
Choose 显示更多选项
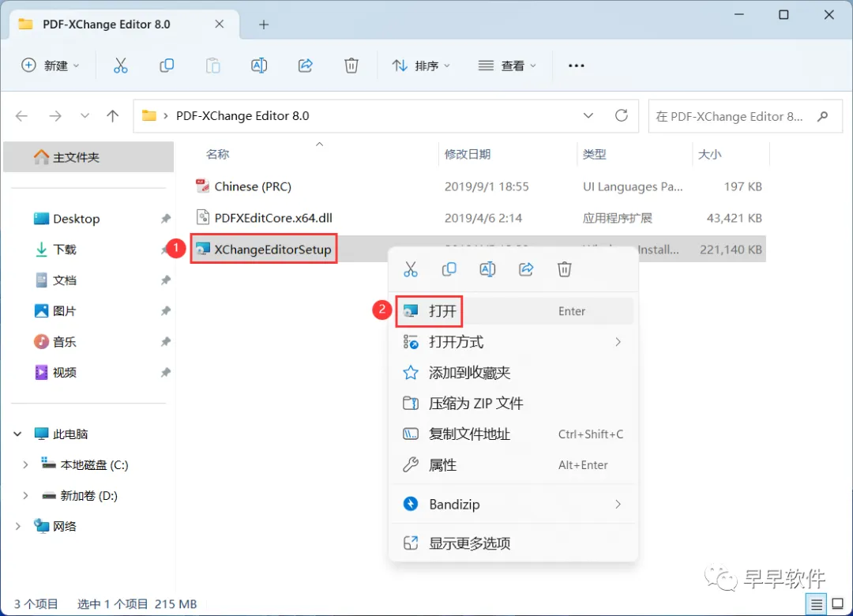click(513, 543)
